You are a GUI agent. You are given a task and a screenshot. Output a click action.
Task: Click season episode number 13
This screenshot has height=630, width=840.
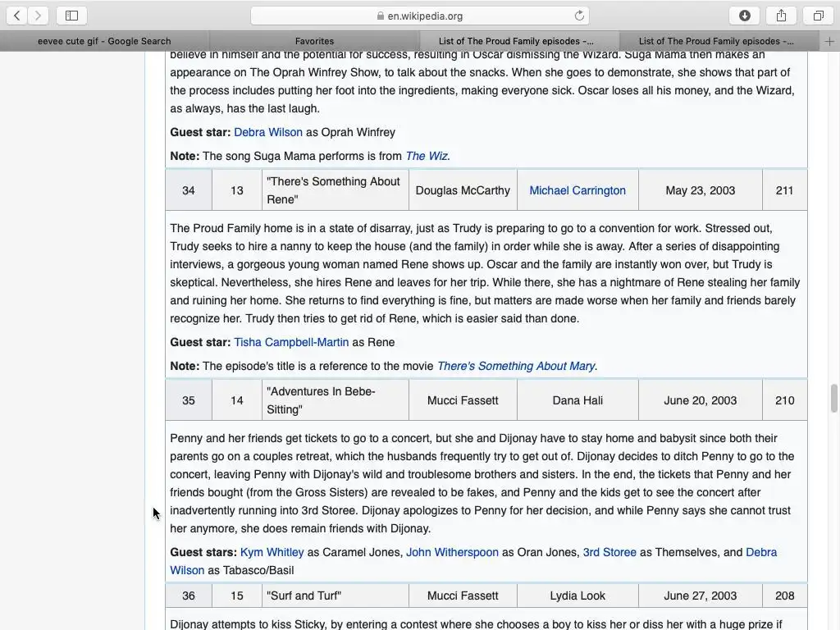[x=237, y=190]
